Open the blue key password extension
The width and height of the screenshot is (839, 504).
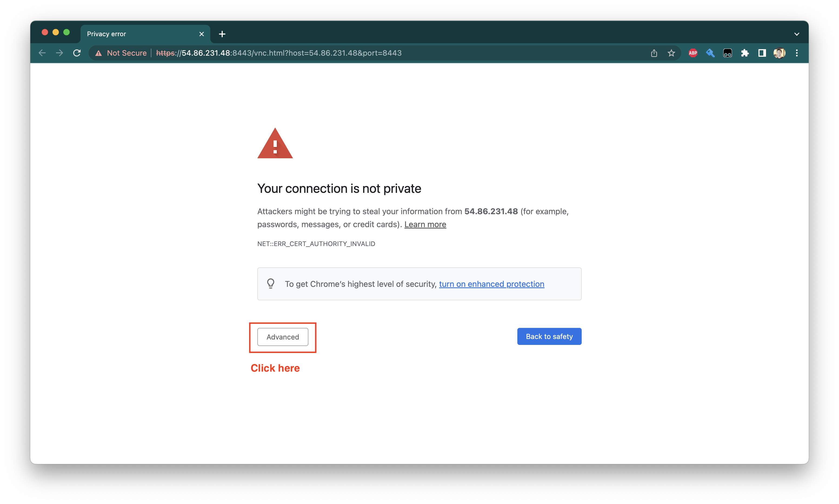(710, 53)
